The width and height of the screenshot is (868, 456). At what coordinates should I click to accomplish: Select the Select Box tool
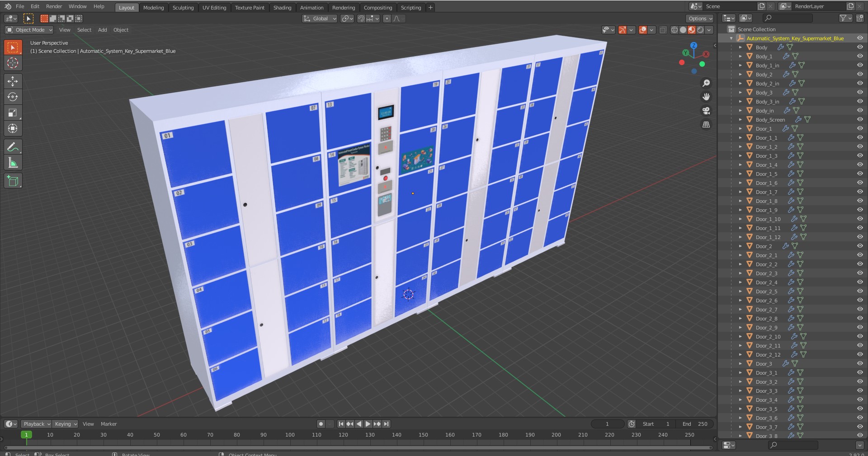(x=13, y=47)
